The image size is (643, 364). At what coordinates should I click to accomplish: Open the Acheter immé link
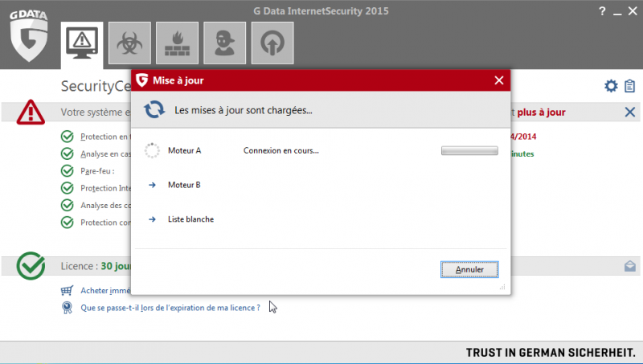point(105,291)
